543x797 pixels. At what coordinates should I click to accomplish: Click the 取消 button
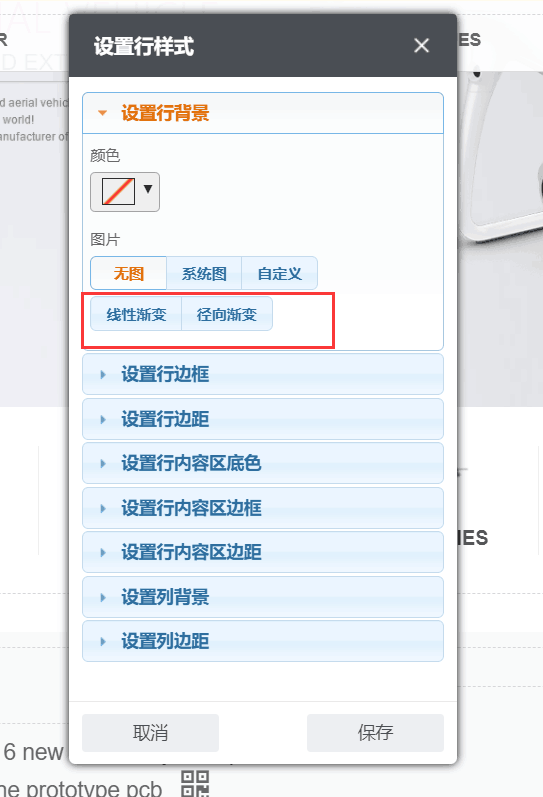(x=150, y=732)
